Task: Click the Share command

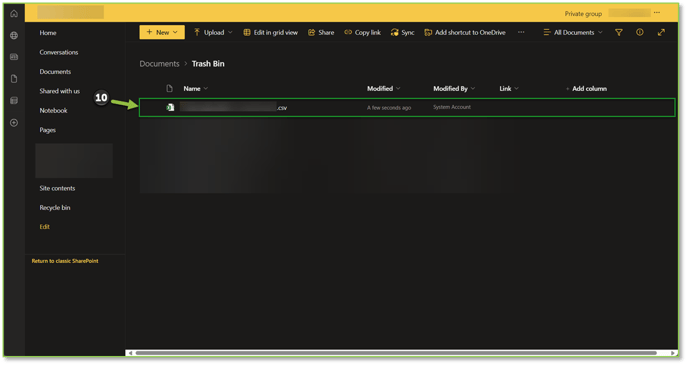Action: click(321, 32)
